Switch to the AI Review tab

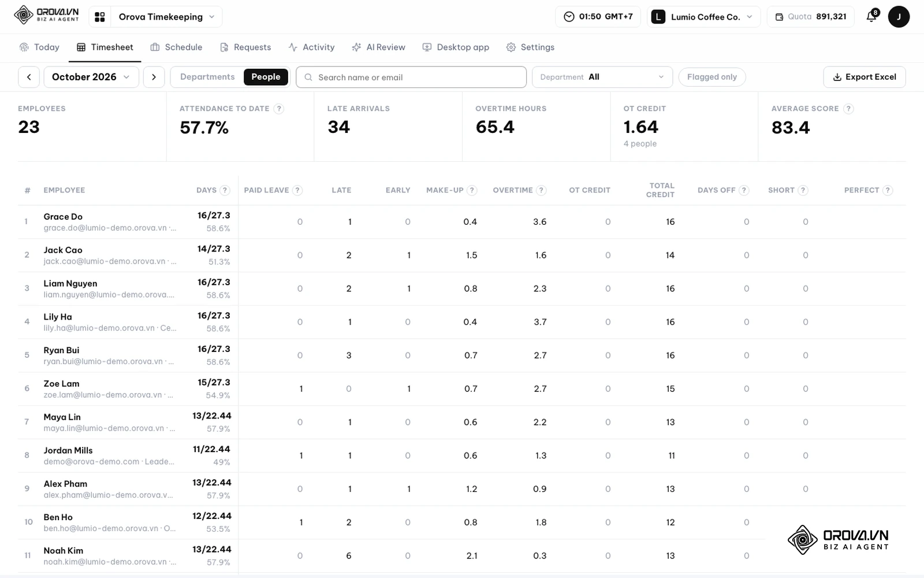(379, 47)
